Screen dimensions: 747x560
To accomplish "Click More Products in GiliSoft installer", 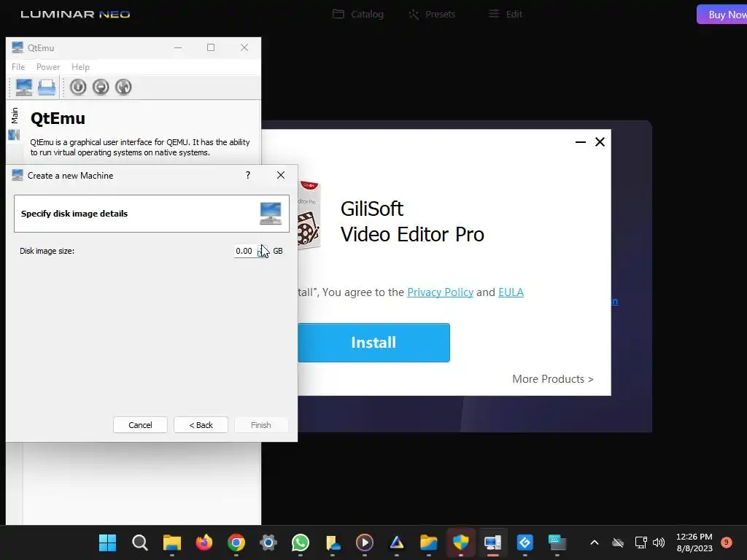I will click(553, 379).
